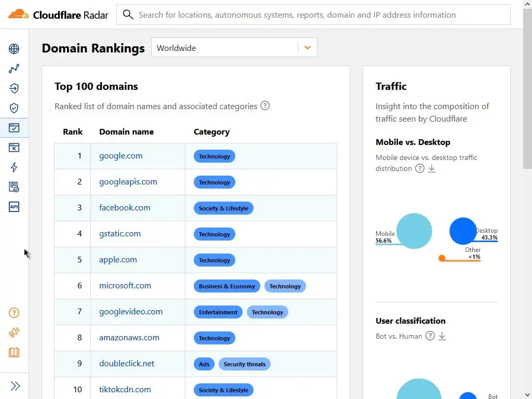
Task: Open the google.com domain link
Action: 121,156
